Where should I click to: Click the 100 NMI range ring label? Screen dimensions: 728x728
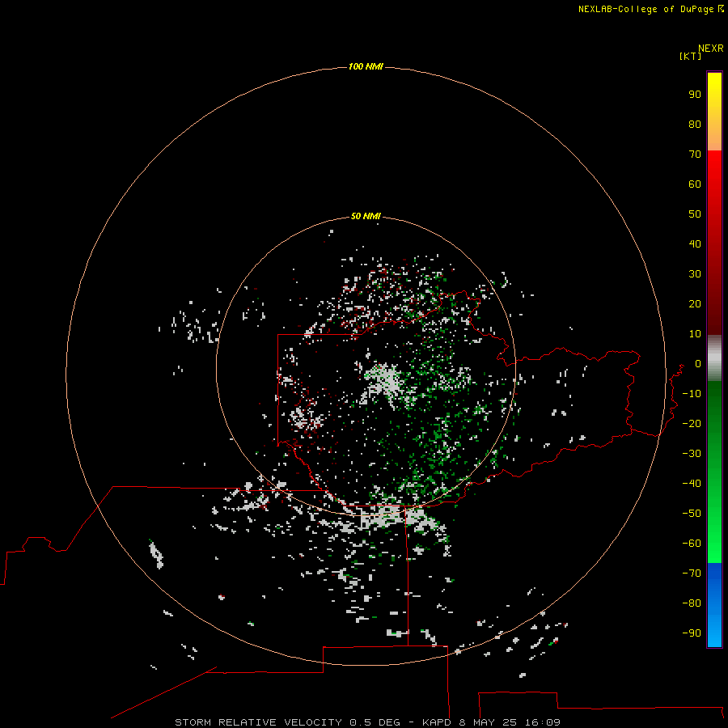pyautogui.click(x=366, y=67)
